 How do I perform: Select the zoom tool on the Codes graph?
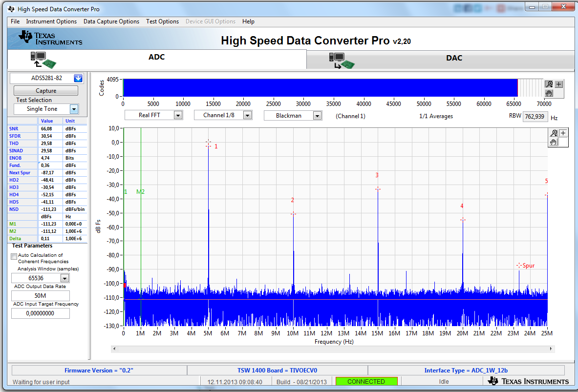click(549, 84)
